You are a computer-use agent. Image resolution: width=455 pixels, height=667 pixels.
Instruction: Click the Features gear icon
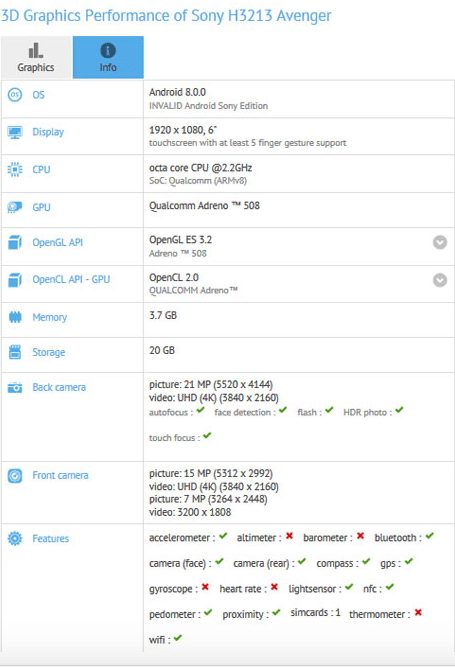click(15, 539)
